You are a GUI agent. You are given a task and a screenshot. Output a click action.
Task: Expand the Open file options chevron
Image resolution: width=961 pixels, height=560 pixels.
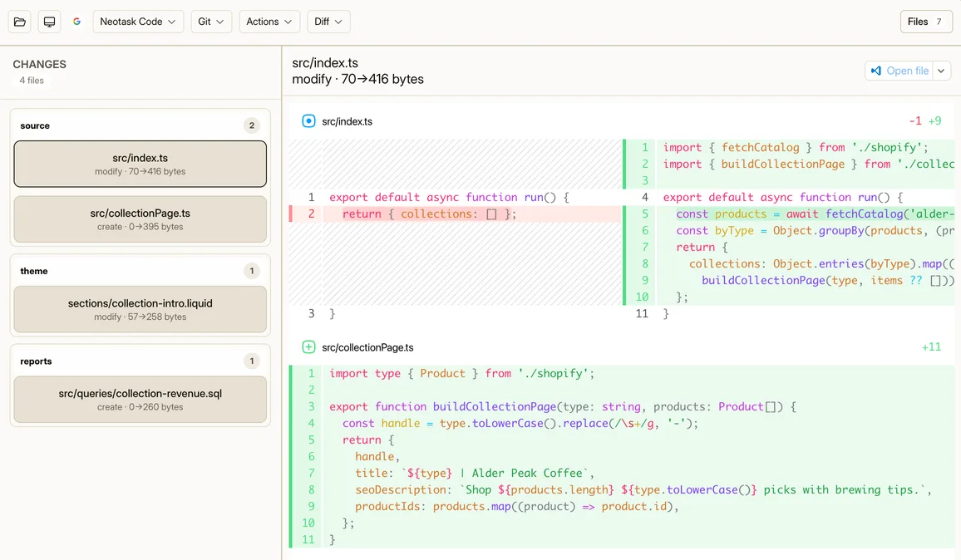click(x=941, y=71)
